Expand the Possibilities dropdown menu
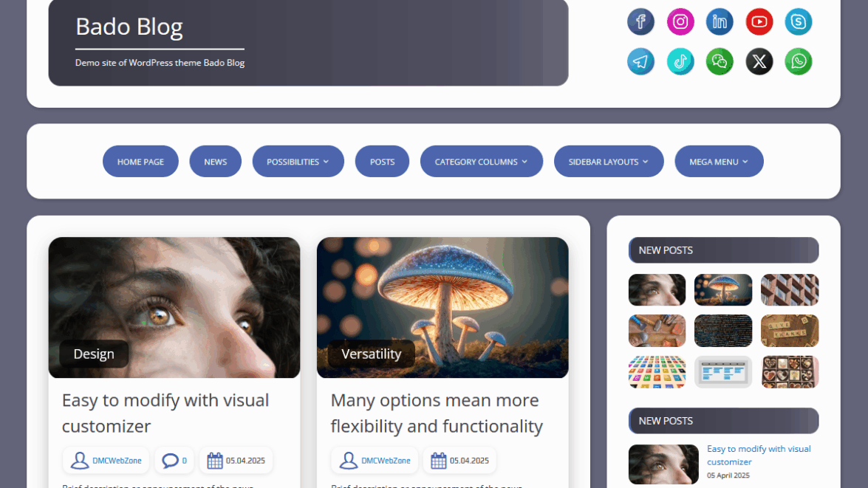Viewport: 868px width, 488px height. [x=298, y=162]
